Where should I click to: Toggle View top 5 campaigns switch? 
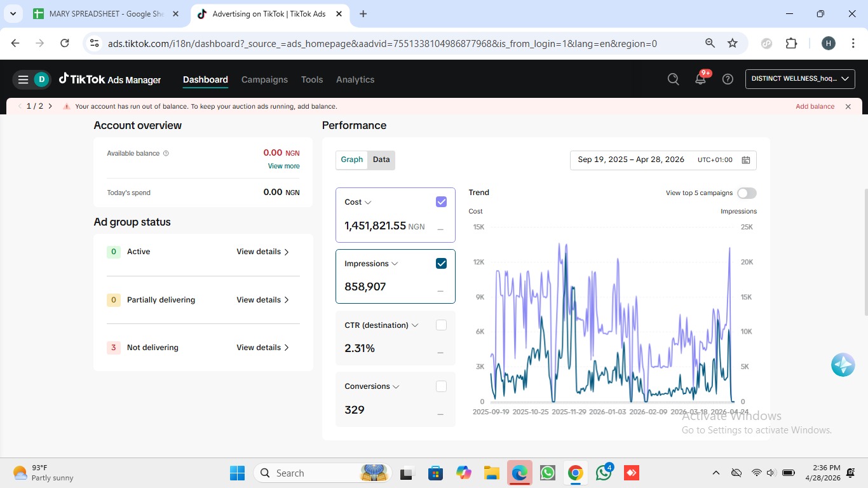point(747,193)
